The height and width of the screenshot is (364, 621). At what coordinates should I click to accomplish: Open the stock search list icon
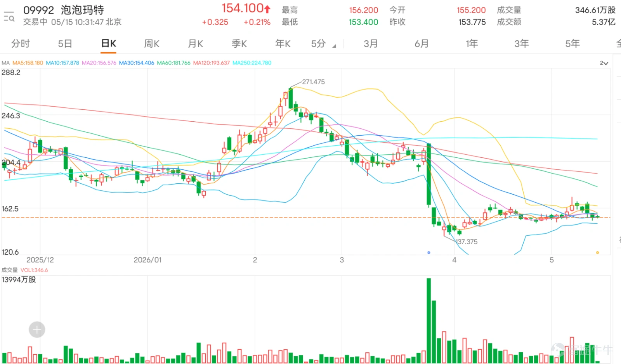tap(9, 16)
